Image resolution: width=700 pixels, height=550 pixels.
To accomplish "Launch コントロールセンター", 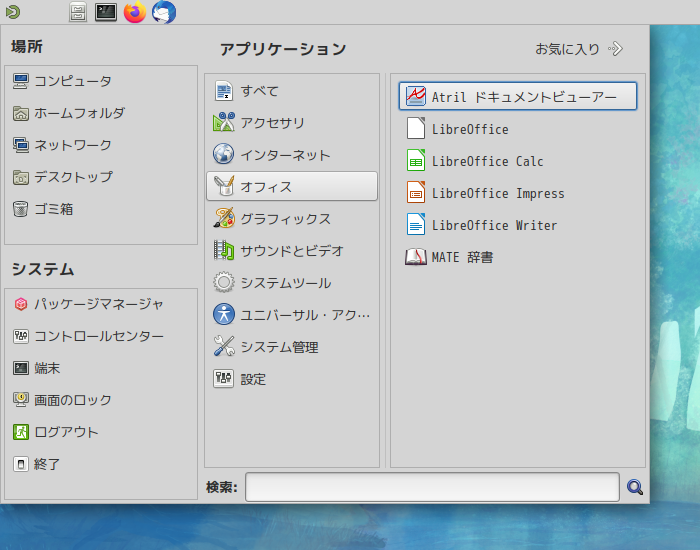I will [x=101, y=336].
